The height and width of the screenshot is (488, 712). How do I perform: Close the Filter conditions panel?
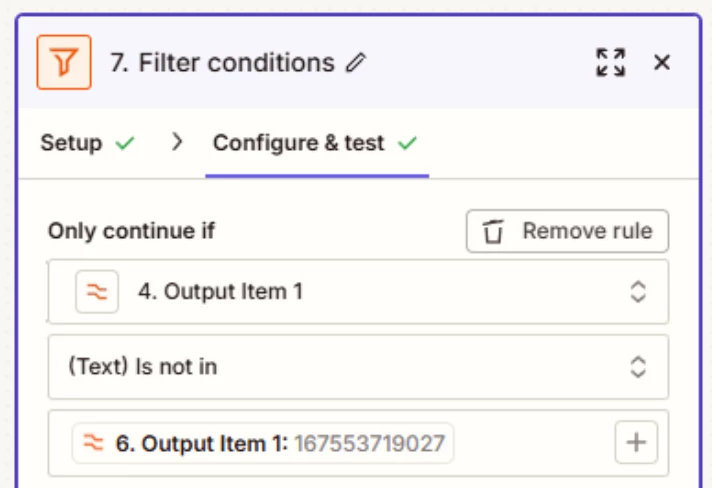point(662,62)
